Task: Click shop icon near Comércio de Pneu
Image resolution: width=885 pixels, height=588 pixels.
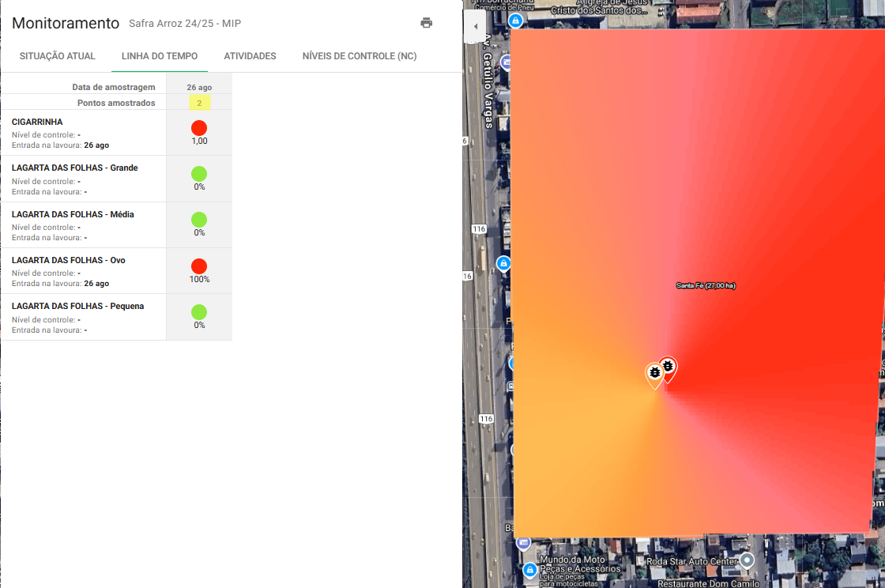Action: tap(515, 20)
